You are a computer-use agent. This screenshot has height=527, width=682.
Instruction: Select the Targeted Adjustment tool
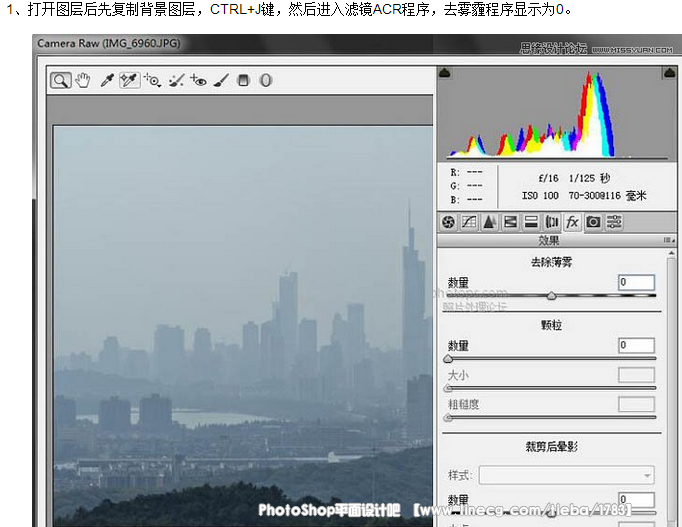click(153, 80)
